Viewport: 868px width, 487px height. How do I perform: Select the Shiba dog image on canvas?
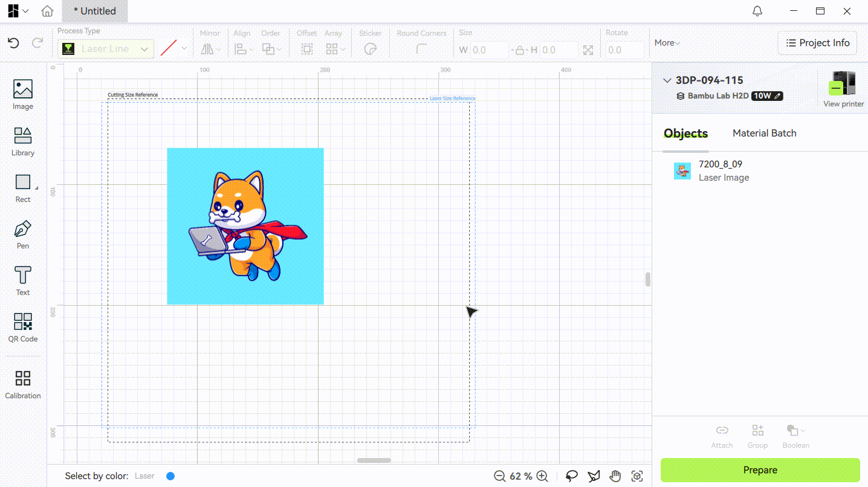point(245,226)
